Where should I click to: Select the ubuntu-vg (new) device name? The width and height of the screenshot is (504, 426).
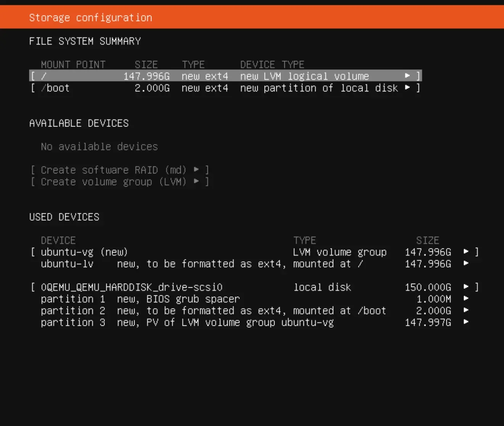click(x=84, y=252)
